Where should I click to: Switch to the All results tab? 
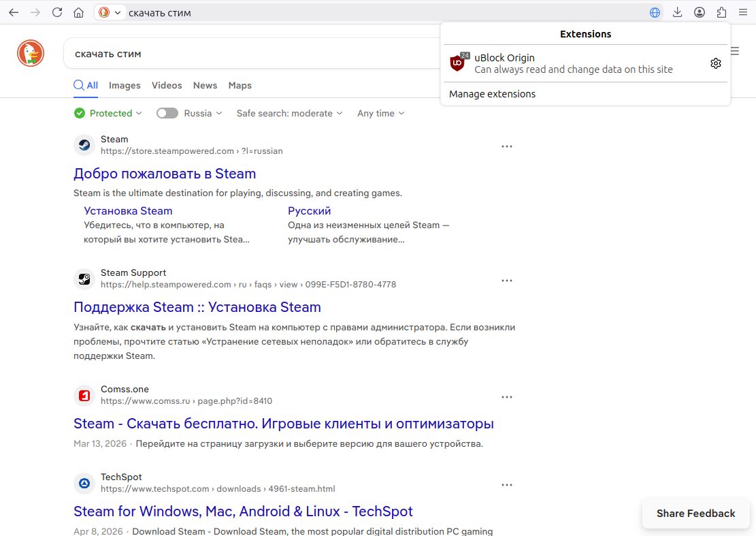(x=86, y=85)
